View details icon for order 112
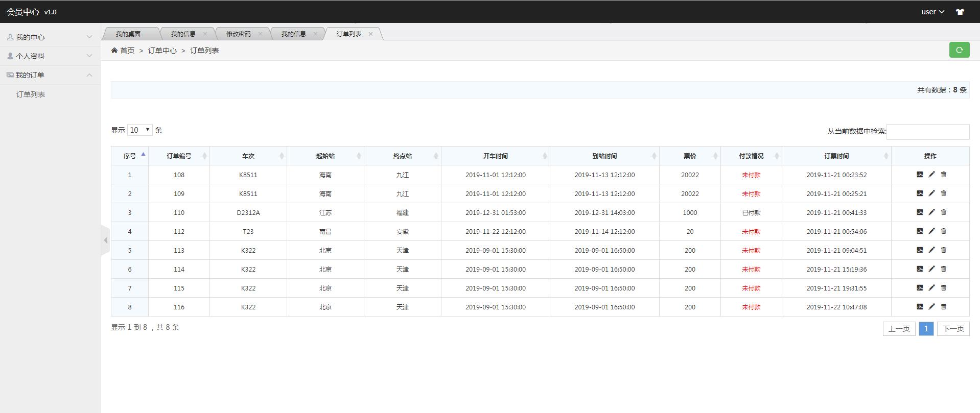Viewport: 980px width, 413px height. coord(920,231)
